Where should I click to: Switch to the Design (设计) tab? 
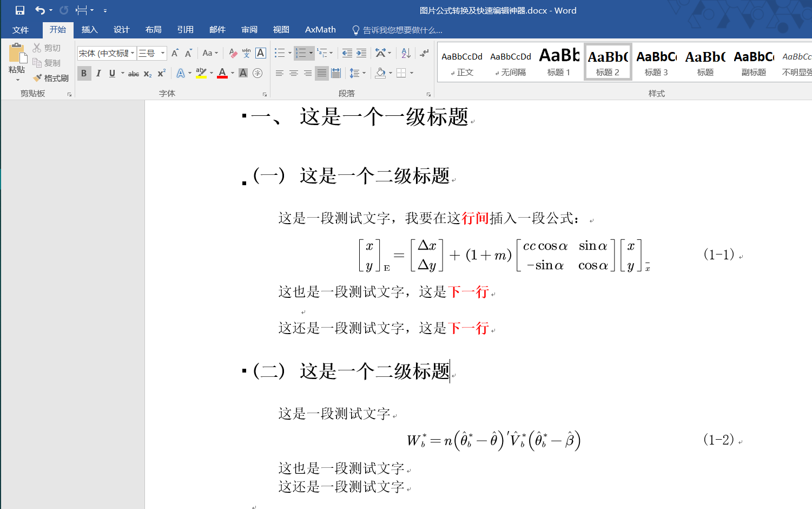(x=121, y=30)
